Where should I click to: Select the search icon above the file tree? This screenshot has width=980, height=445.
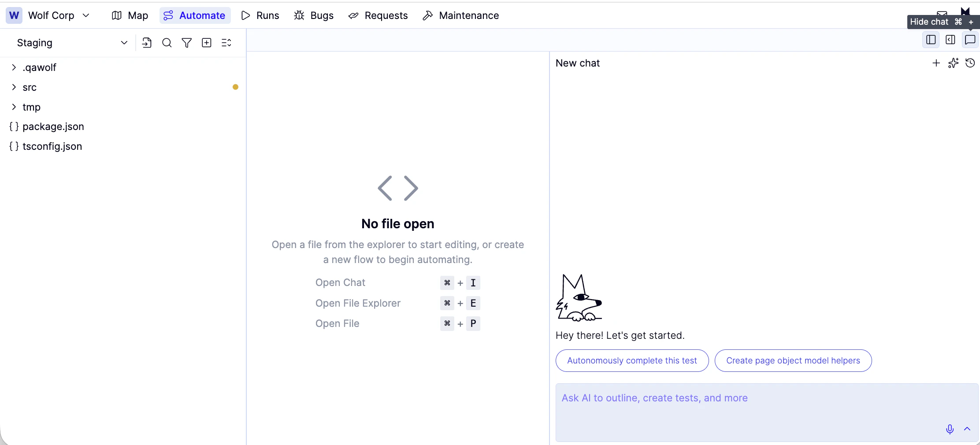[167, 43]
